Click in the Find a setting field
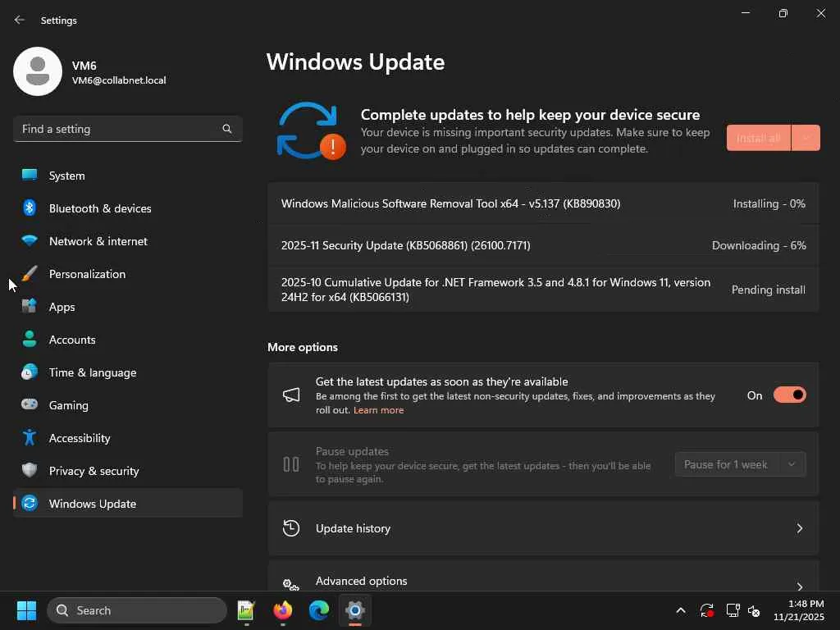The height and width of the screenshot is (630, 840). pyautogui.click(x=127, y=129)
